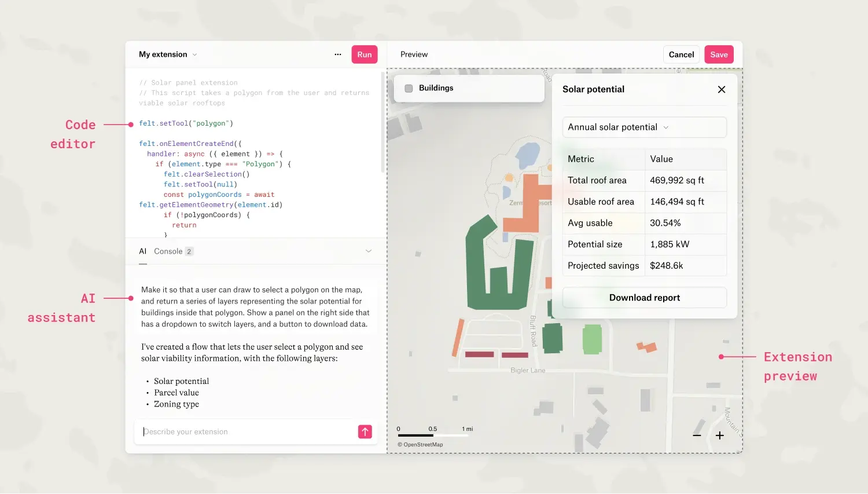Image resolution: width=868 pixels, height=494 pixels.
Task: Toggle the Buildings layer checkbox
Action: (409, 89)
